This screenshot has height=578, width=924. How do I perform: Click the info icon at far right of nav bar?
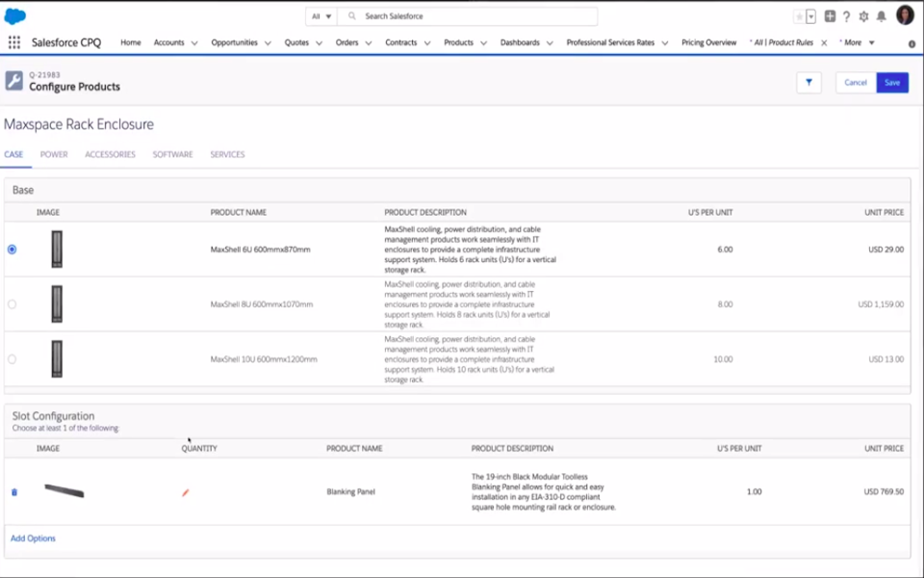(911, 43)
